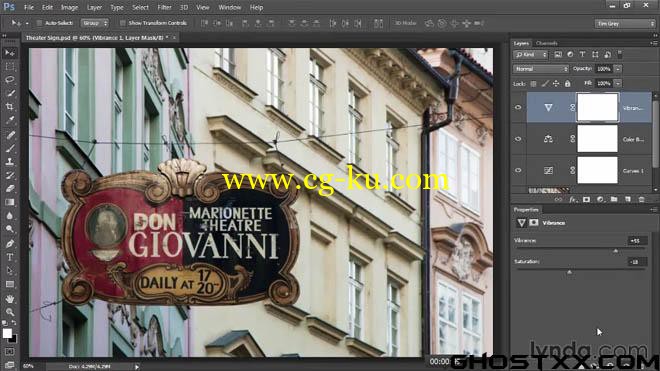Select the Pen tool
660x371 pixels.
10,243
